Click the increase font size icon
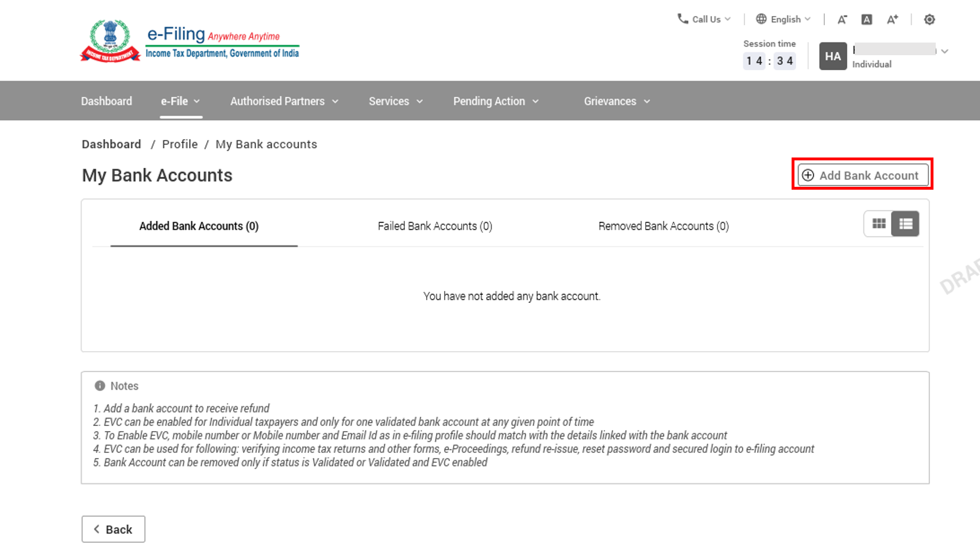The width and height of the screenshot is (980, 557). click(892, 20)
